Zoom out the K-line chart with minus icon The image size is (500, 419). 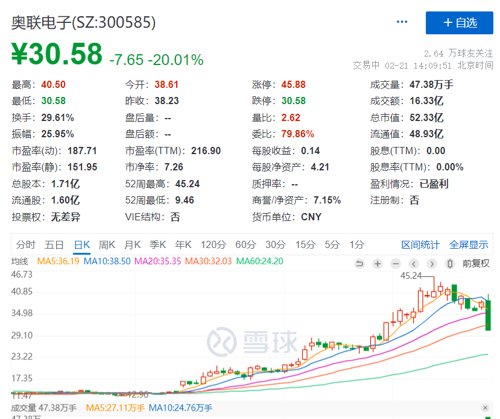click(396, 264)
